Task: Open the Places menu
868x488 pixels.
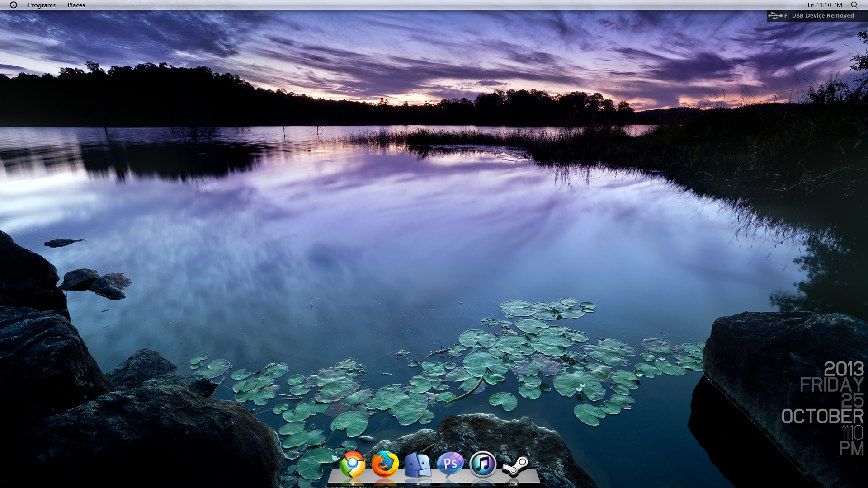Action: click(x=76, y=5)
